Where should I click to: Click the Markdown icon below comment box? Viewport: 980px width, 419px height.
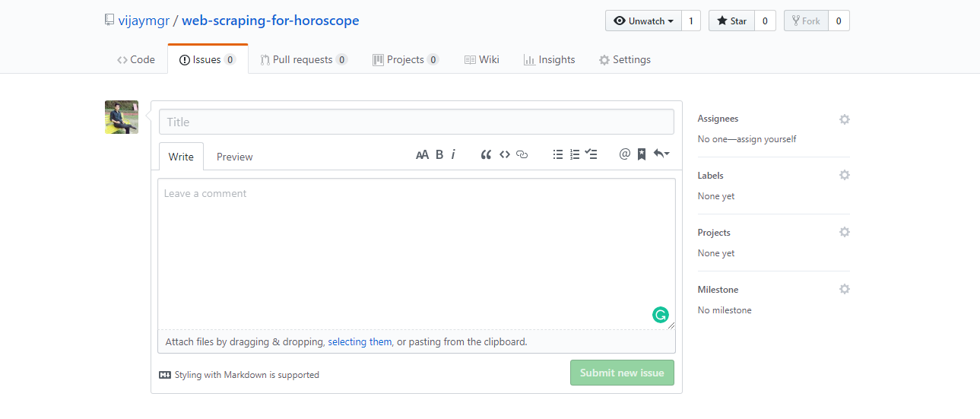pos(165,375)
